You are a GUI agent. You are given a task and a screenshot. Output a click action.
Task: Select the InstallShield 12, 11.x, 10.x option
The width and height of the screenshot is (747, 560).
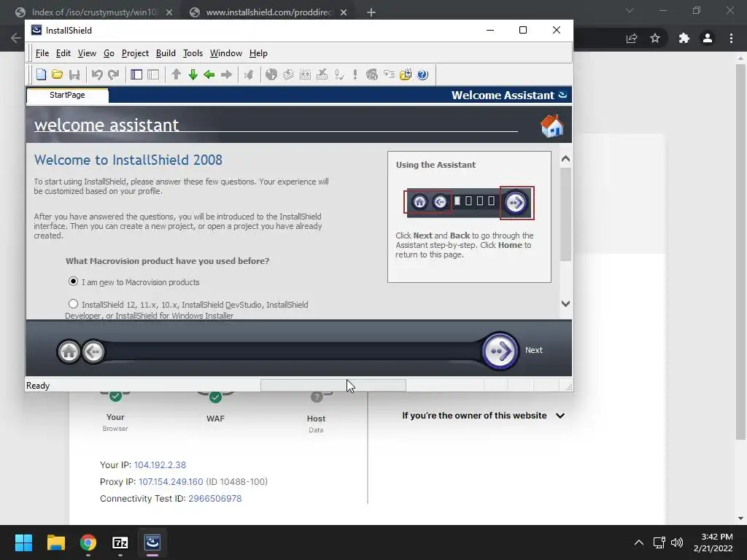[73, 303]
